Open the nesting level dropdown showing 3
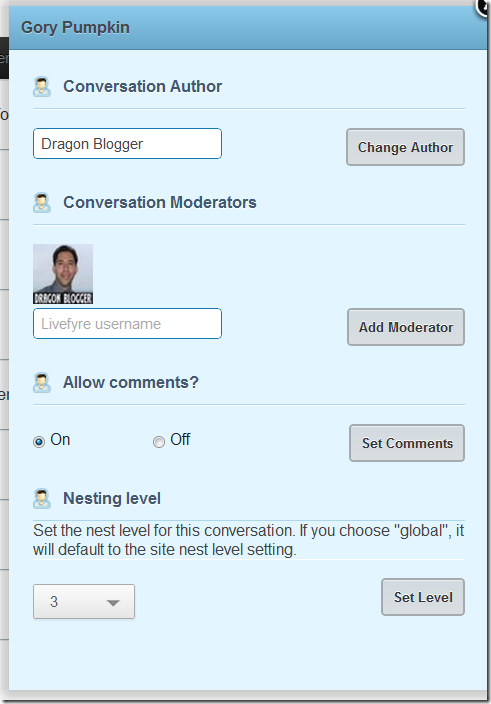 (84, 602)
